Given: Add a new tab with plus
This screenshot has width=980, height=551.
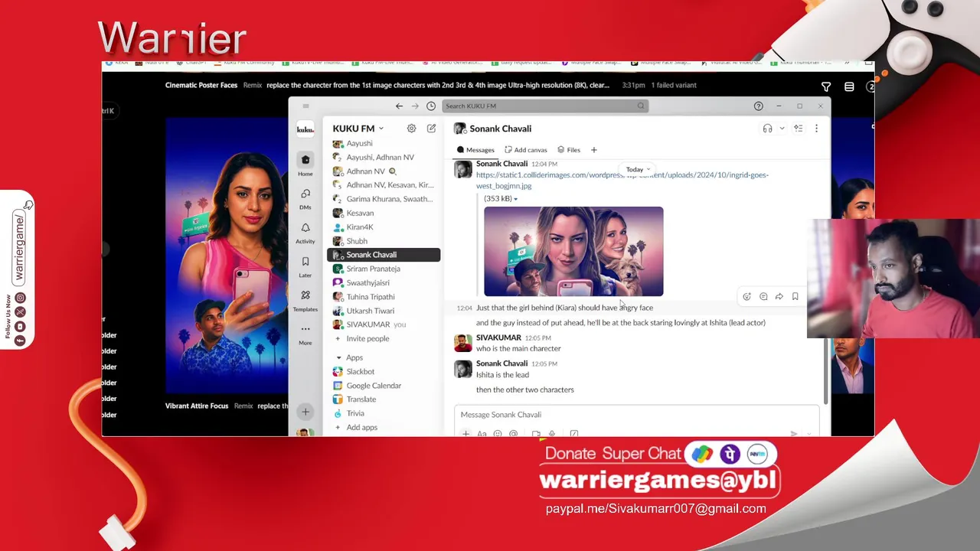Looking at the screenshot, I should (593, 150).
